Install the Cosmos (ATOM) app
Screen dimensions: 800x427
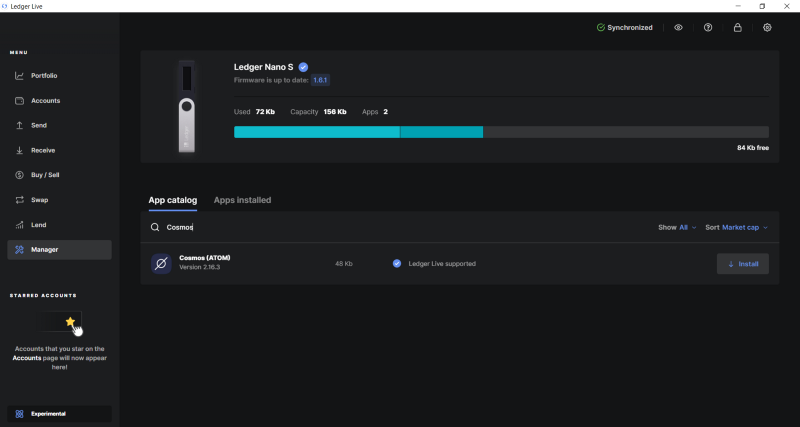(742, 264)
